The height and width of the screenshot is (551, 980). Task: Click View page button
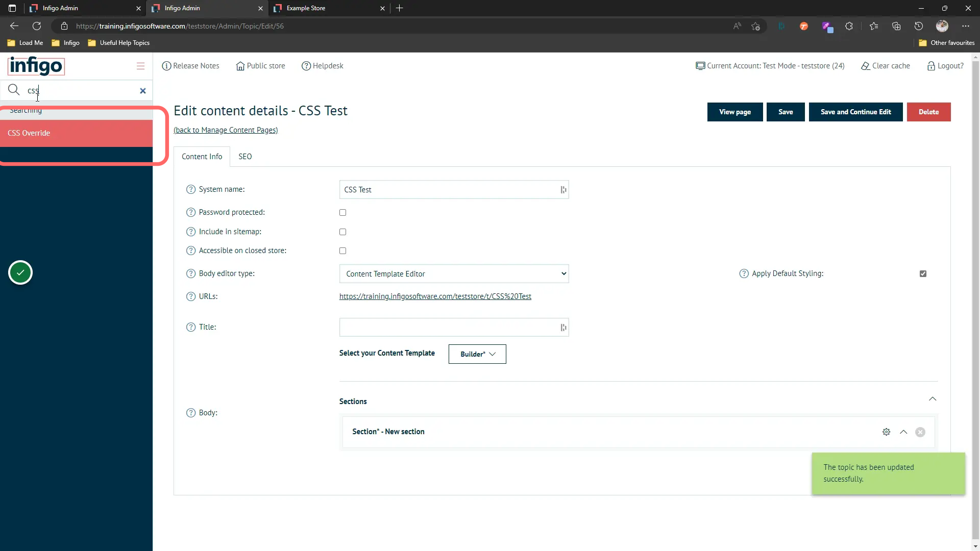[x=735, y=112]
